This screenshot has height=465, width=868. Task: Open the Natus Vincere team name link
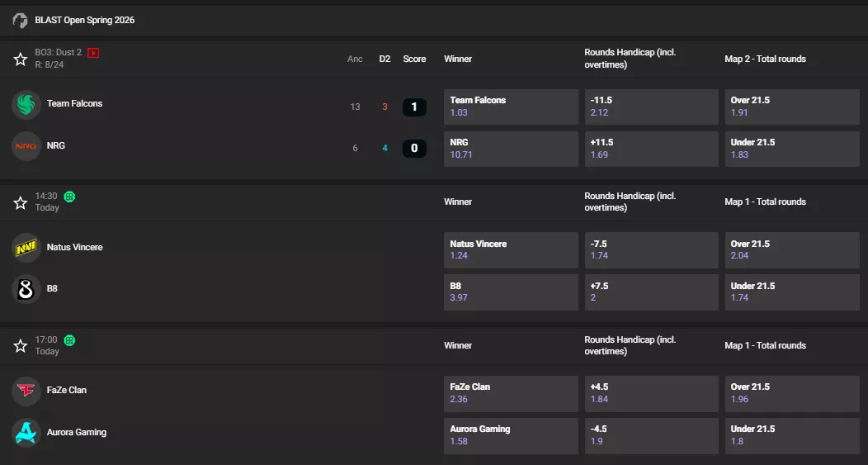point(75,247)
